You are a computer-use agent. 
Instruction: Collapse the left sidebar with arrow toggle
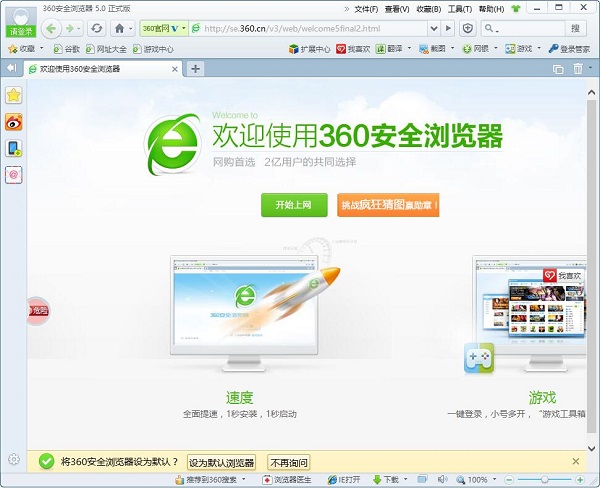[x=11, y=68]
